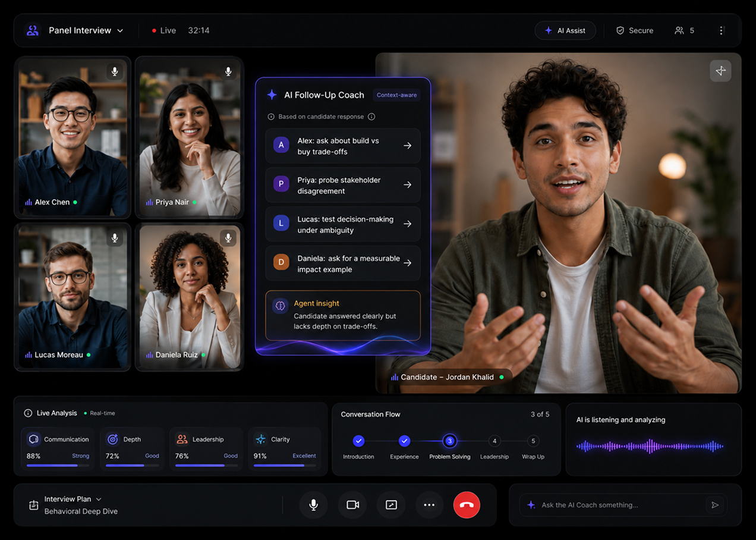
Task: Click info icon after 'Based on candidate response'
Action: coord(371,117)
